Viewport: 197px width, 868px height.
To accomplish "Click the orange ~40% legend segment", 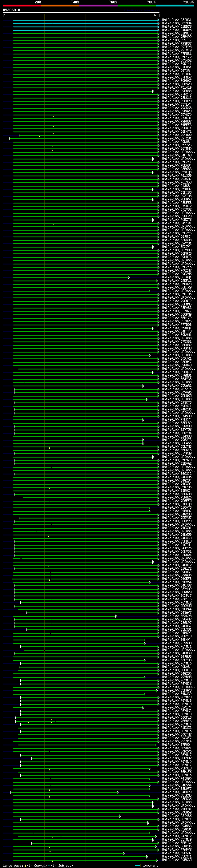I will click(60, 6).
